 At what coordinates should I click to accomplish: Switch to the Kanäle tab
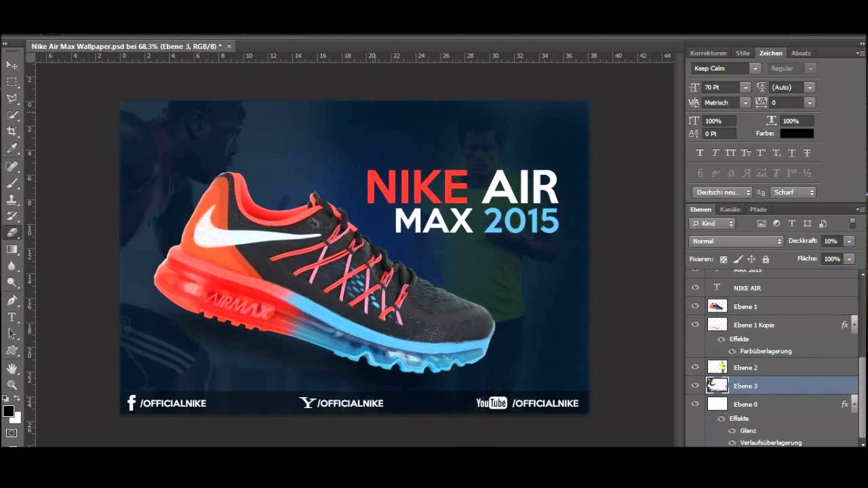pos(730,209)
